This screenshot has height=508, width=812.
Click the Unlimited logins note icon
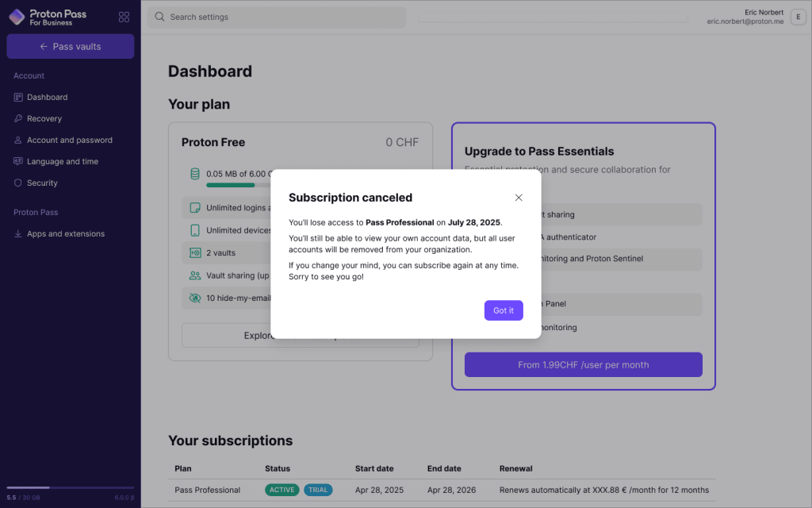[x=195, y=208]
